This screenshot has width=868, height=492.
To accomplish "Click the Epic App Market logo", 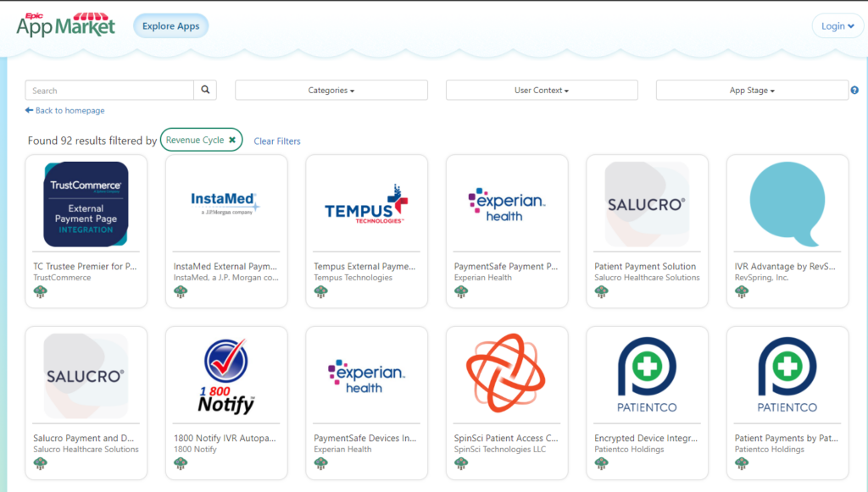I will [65, 25].
